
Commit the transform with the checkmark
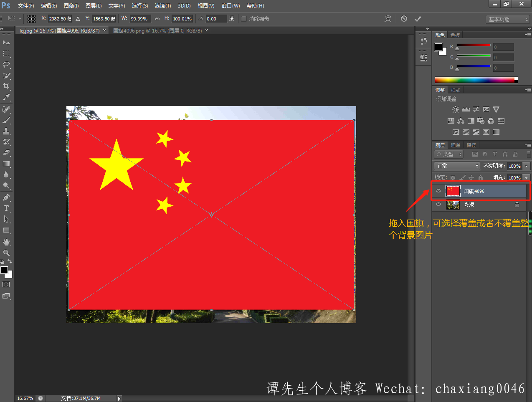(418, 19)
